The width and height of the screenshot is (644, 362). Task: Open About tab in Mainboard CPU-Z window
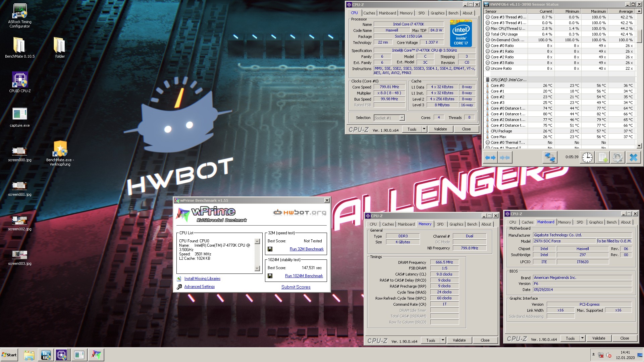pos(626,222)
